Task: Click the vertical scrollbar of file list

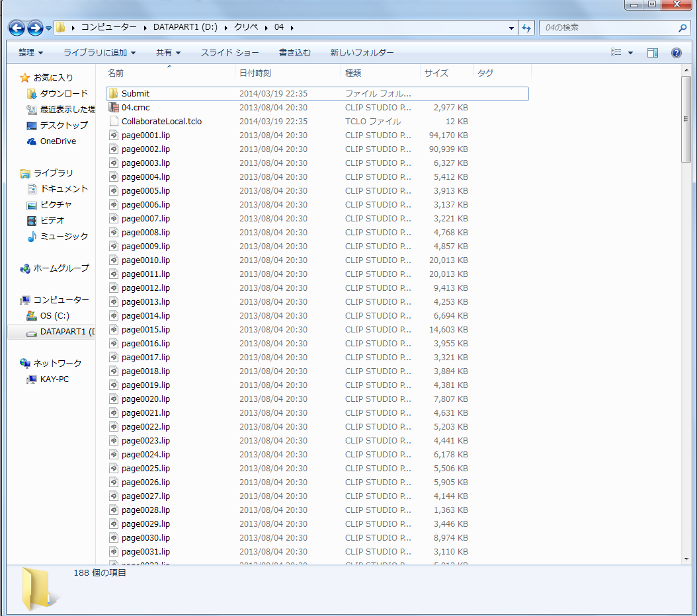Action: pos(686,330)
